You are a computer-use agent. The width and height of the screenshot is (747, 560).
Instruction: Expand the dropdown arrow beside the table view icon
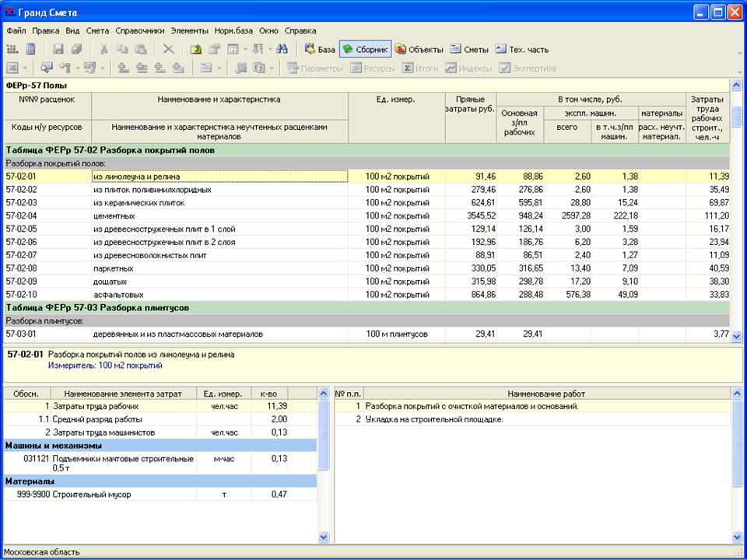[244, 49]
